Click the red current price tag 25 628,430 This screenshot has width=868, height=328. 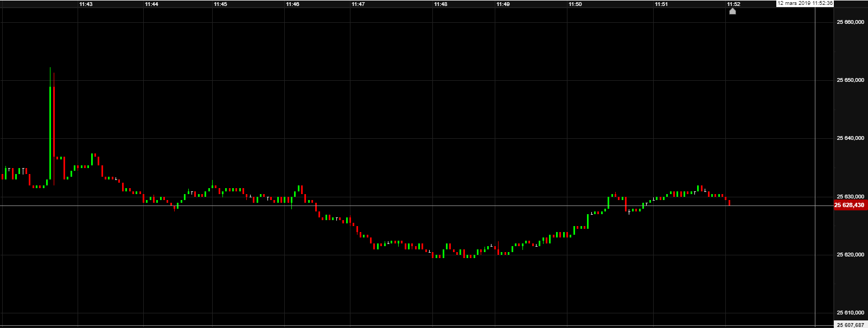pos(850,205)
